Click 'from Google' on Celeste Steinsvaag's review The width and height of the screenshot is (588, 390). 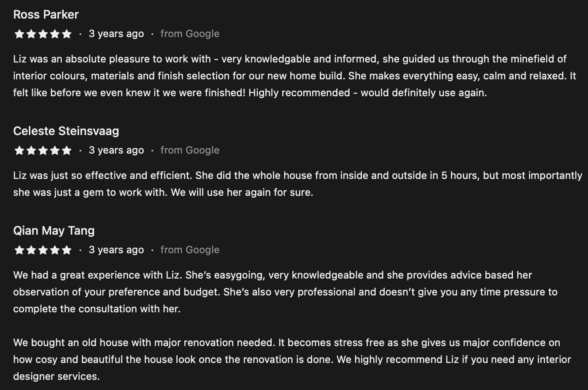[x=190, y=150]
